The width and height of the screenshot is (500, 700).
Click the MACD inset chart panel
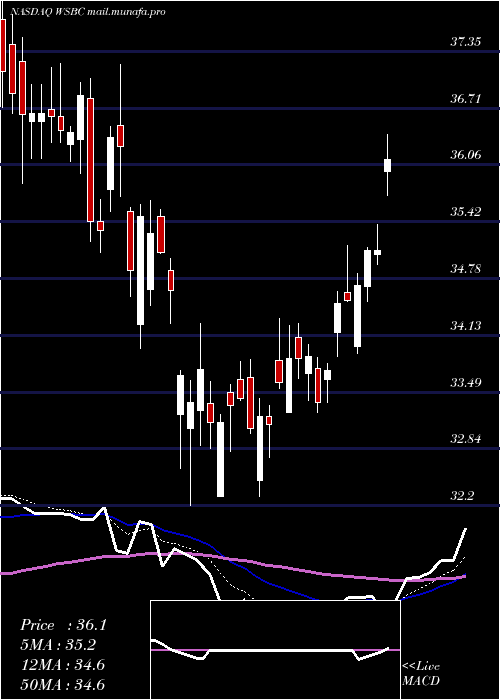(275, 650)
